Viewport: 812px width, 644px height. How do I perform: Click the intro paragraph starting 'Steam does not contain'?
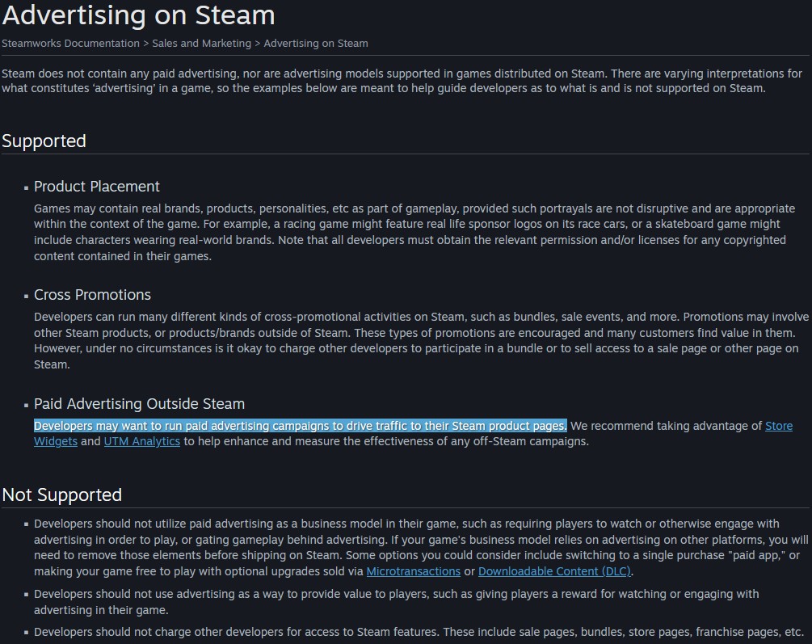coord(402,81)
